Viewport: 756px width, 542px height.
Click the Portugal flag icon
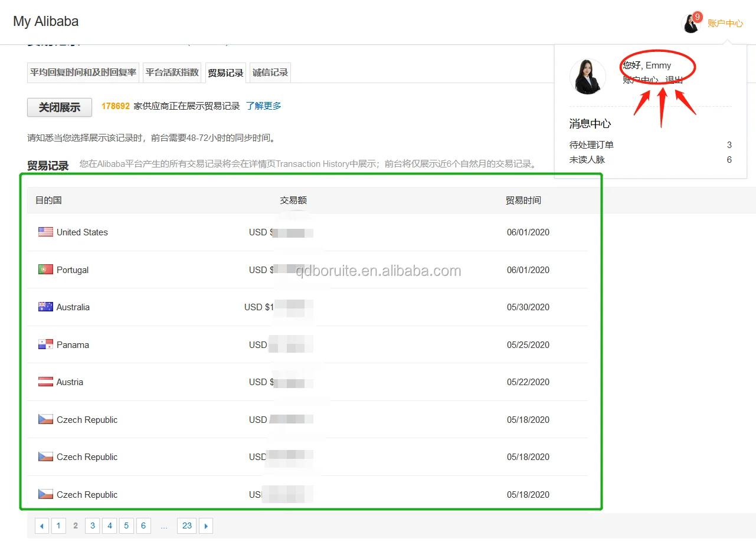coord(45,270)
